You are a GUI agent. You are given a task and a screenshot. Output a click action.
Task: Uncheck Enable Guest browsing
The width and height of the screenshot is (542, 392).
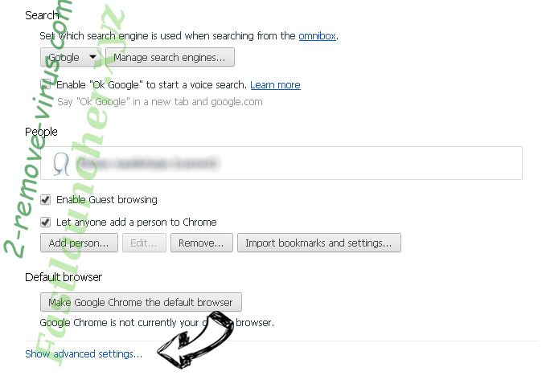46,200
